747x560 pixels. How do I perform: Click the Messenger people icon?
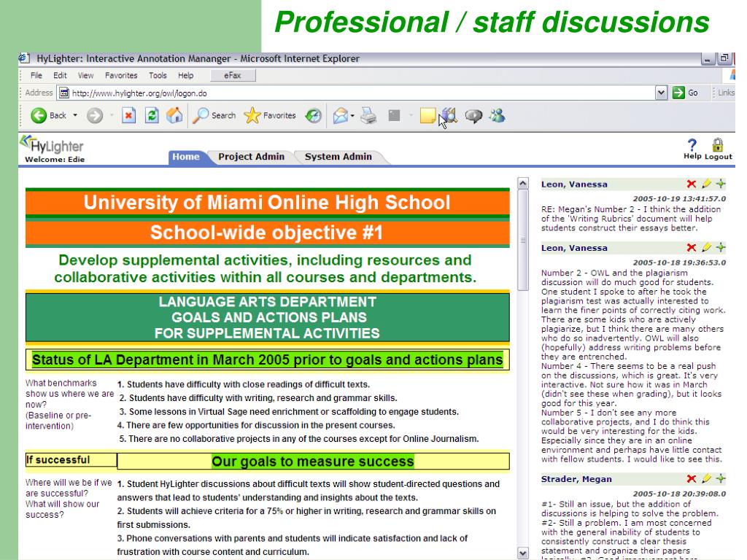click(x=497, y=115)
